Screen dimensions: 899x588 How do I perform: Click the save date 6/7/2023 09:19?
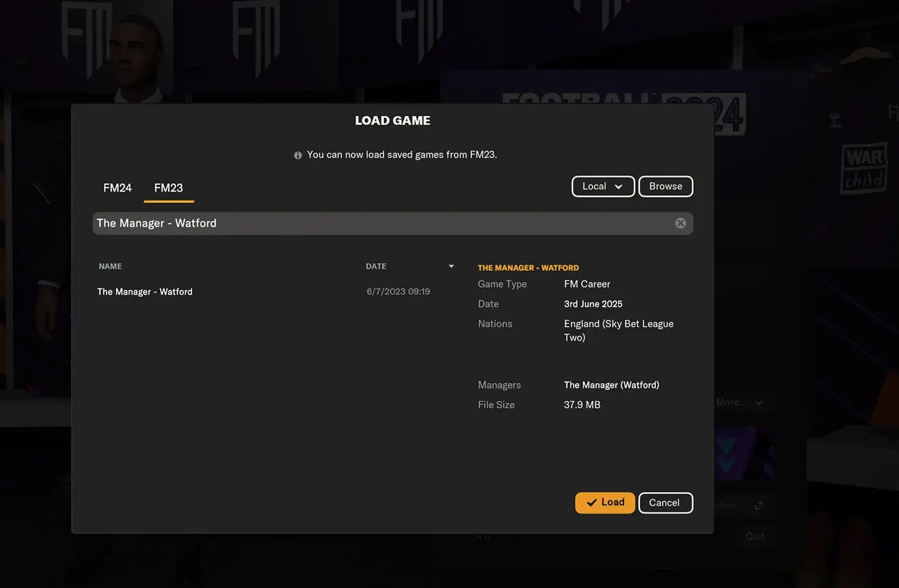point(398,292)
